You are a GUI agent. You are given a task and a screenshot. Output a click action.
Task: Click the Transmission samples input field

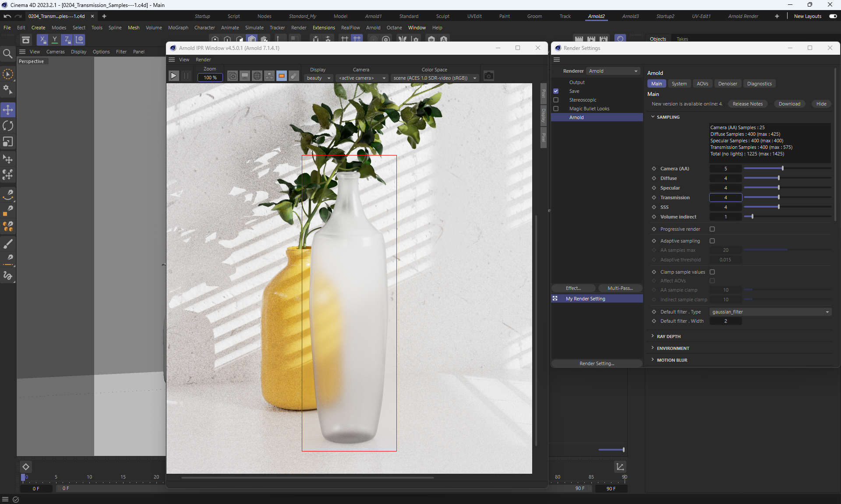tap(725, 197)
